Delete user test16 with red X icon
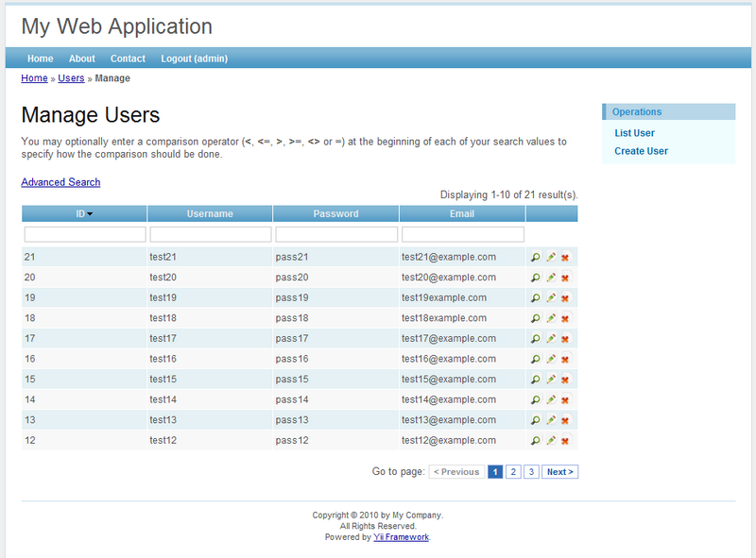Screen dimensions: 756x558 565,359
